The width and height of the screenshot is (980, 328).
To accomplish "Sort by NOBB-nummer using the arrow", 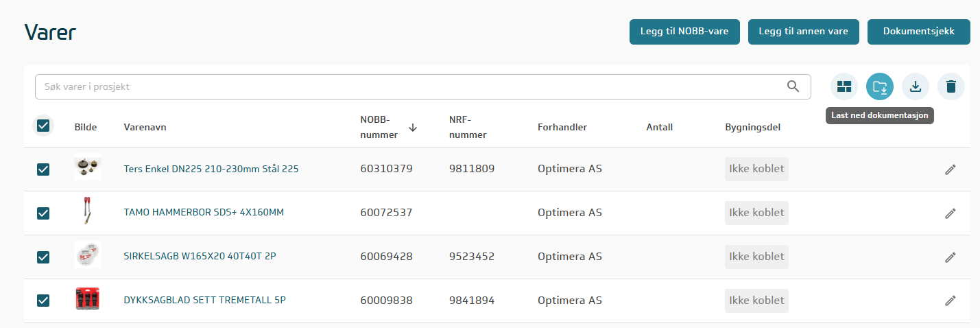I will 412,128.
